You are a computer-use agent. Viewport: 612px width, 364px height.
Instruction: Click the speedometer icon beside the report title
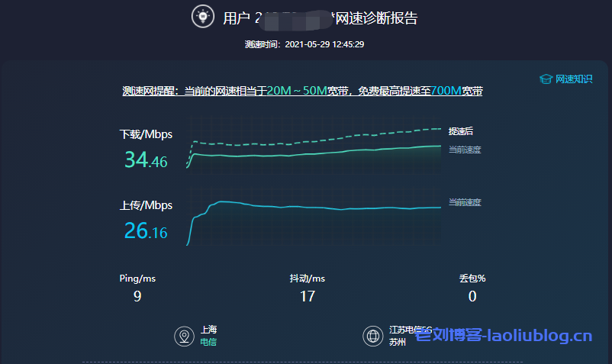point(201,16)
